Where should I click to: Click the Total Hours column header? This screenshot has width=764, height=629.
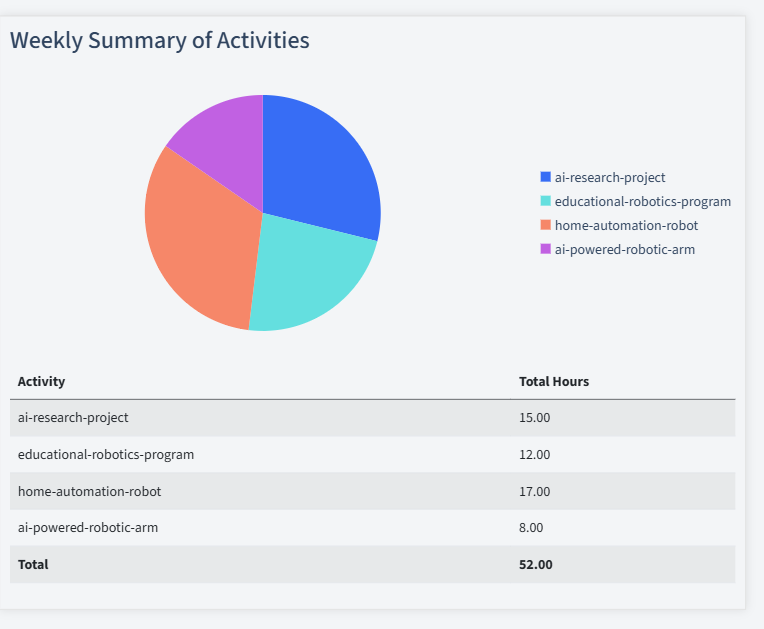(x=554, y=381)
